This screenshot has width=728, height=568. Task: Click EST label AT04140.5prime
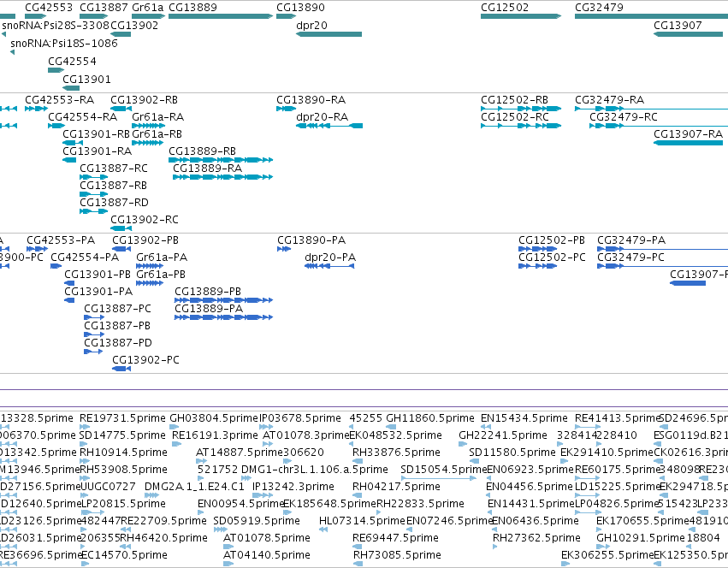[267, 555]
